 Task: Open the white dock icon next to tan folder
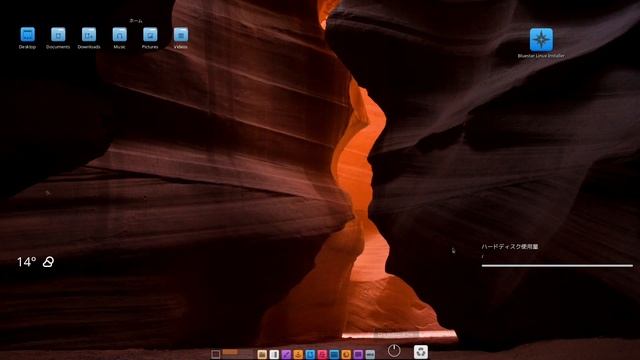pos(274,354)
